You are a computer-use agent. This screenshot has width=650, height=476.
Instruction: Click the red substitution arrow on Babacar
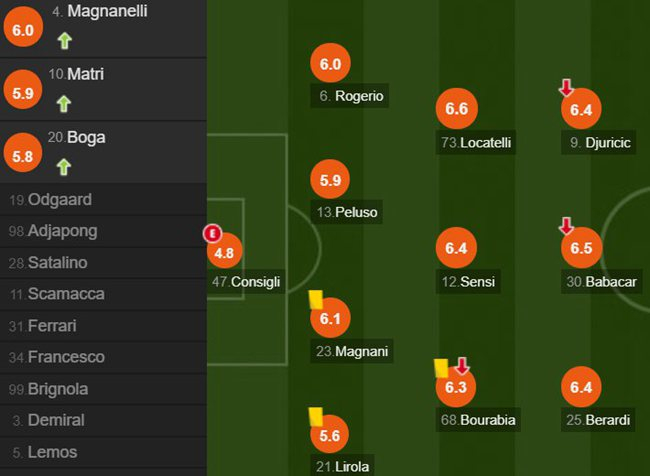pyautogui.click(x=566, y=226)
